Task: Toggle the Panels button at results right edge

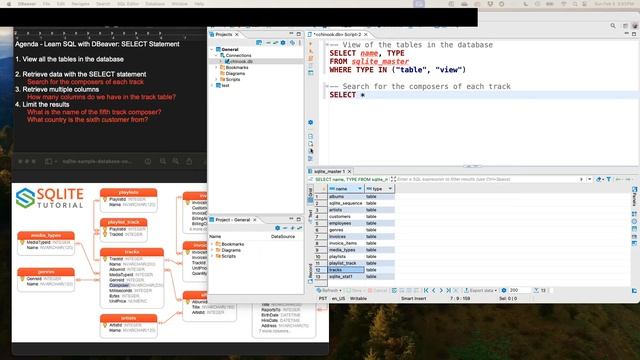Action: pyautogui.click(x=634, y=197)
